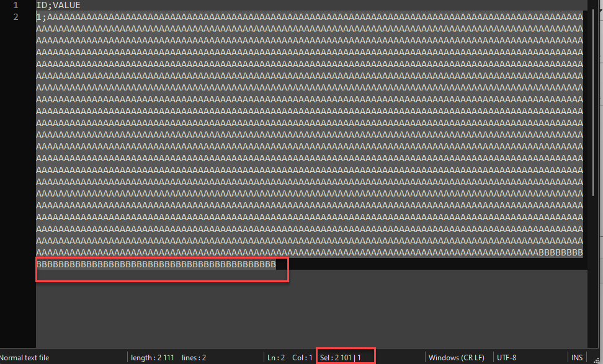Click the 'length : 2 111' status entry
Viewport: 603px width, 364px height.
tap(152, 357)
